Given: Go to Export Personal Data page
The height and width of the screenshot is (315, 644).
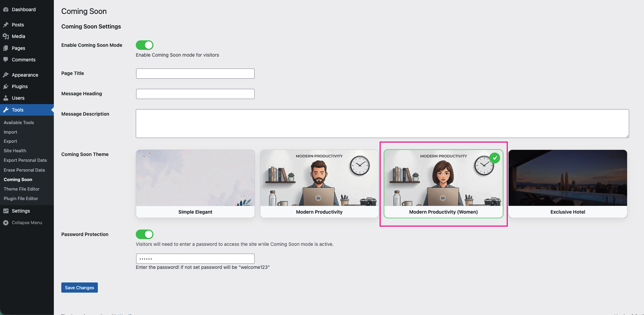Looking at the screenshot, I should 25,160.
